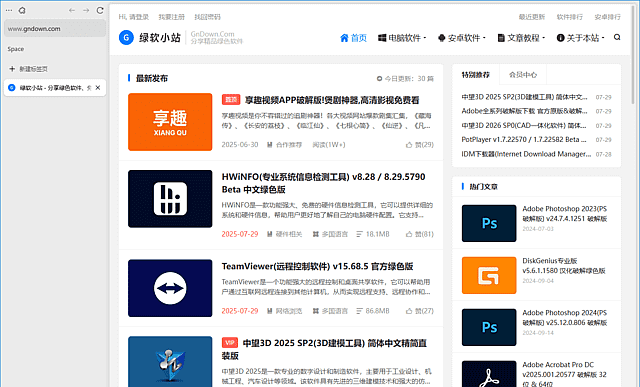Expand the 安卓软件 dropdown menu
Image resolution: width=640 pixels, height=387 pixels.
pos(462,38)
